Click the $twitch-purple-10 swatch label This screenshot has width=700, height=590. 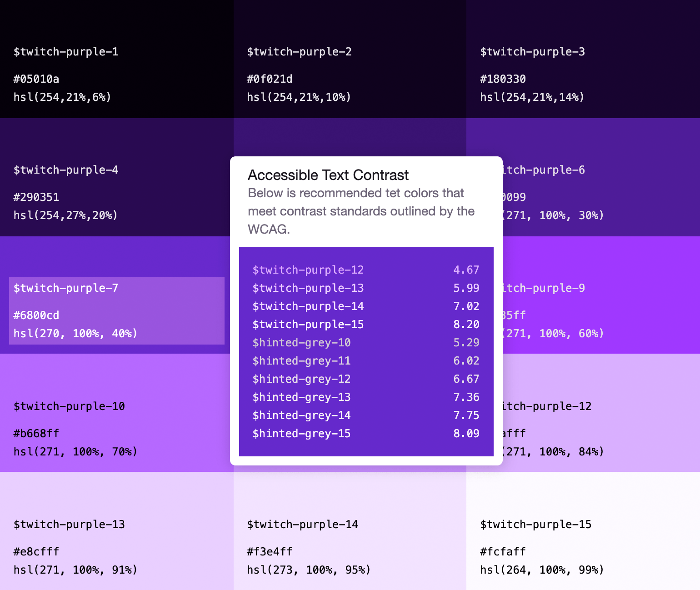coord(69,406)
